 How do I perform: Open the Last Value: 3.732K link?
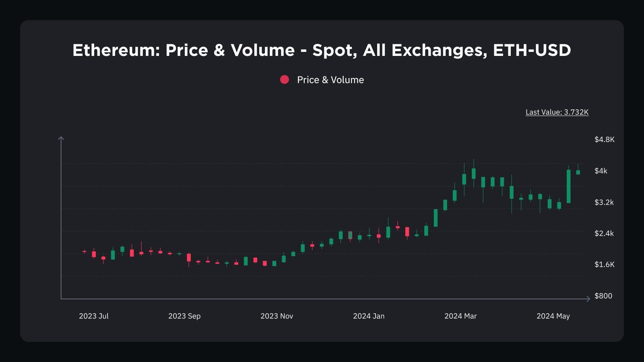(557, 112)
